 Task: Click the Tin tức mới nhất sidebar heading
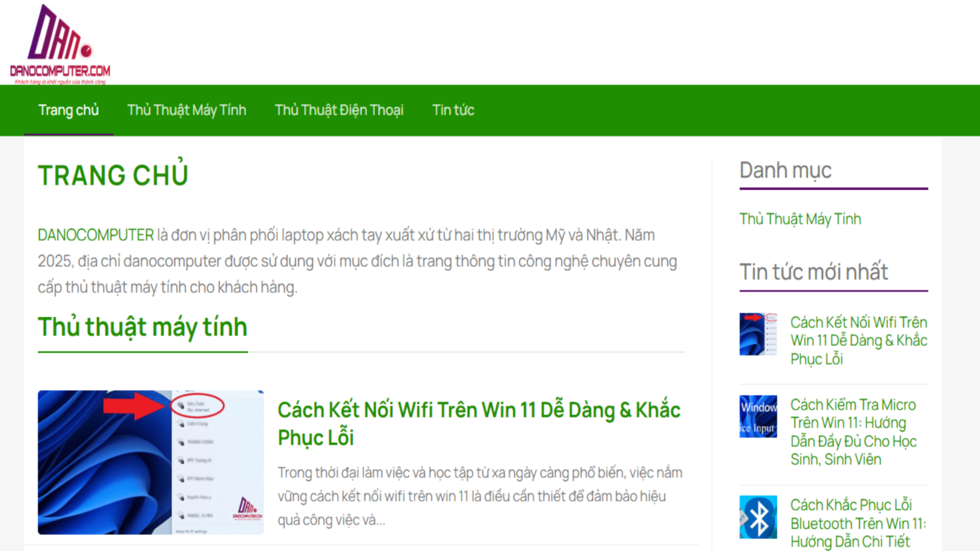813,272
